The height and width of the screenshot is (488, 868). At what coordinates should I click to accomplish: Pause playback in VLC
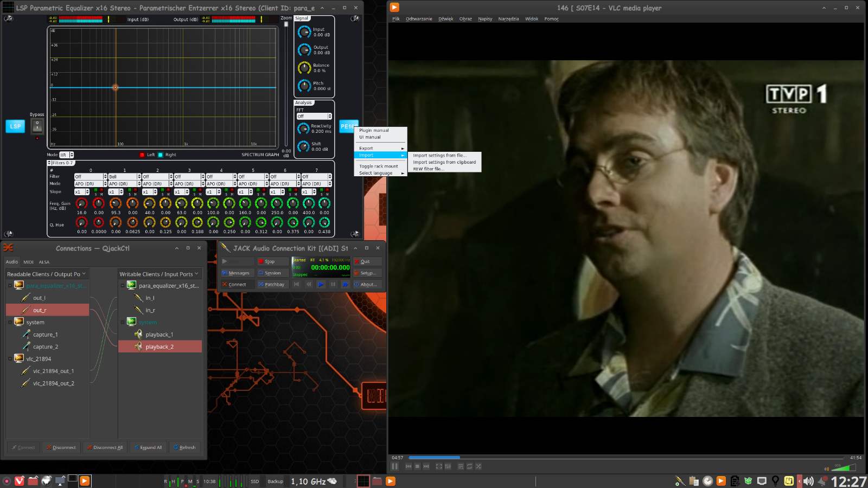395,466
